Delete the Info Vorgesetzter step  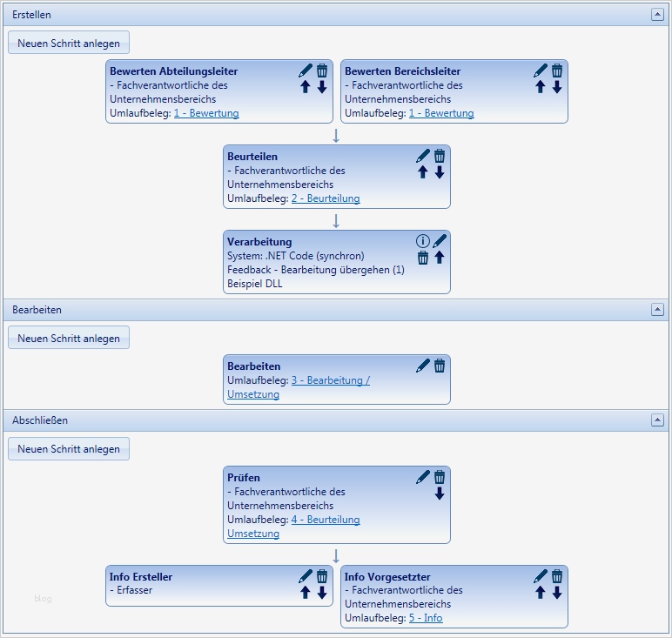coord(557,576)
